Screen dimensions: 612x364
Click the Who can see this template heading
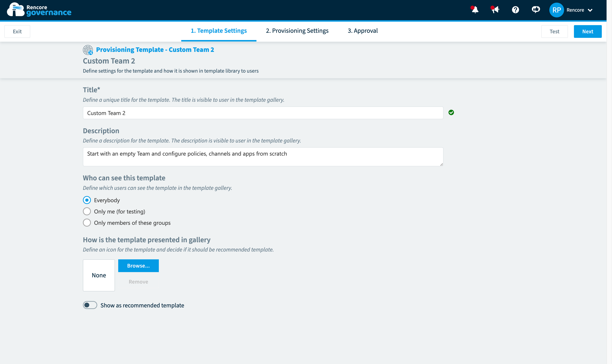click(x=124, y=178)
